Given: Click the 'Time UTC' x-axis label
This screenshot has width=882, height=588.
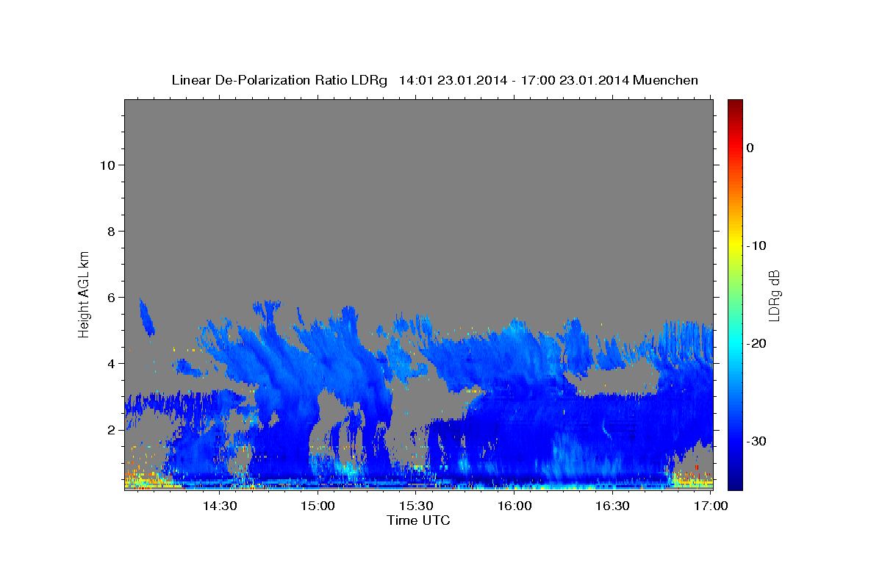Looking at the screenshot, I should (x=418, y=520).
